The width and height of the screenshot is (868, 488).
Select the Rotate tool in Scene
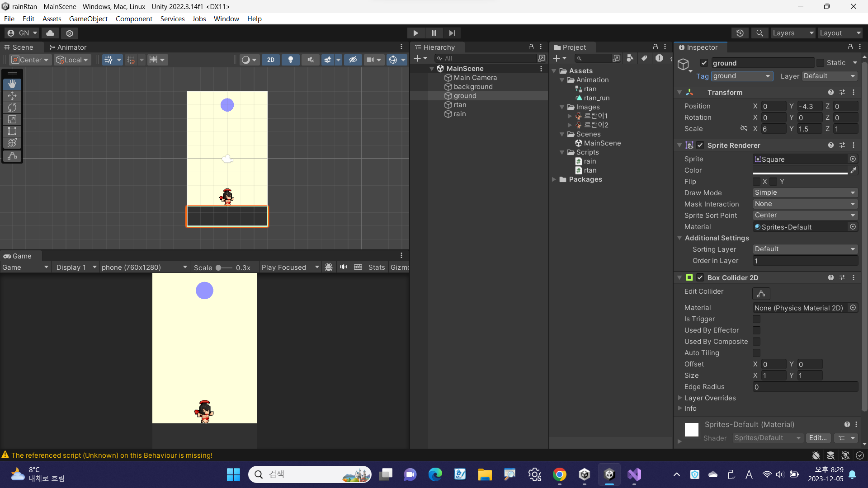point(12,108)
